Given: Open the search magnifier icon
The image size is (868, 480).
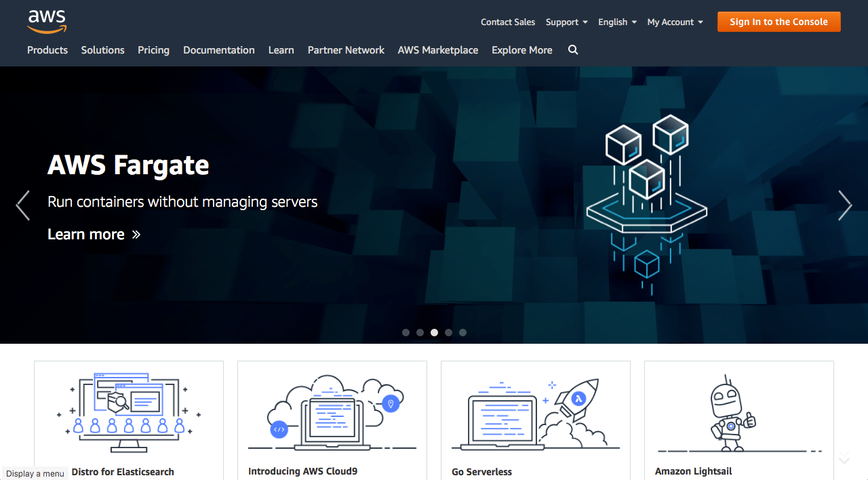Looking at the screenshot, I should pyautogui.click(x=573, y=49).
